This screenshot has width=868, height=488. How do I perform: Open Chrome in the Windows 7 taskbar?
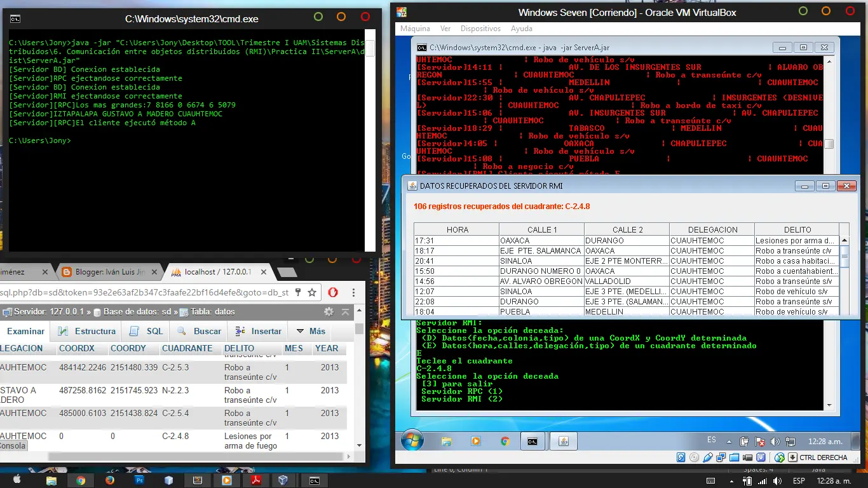click(x=505, y=441)
